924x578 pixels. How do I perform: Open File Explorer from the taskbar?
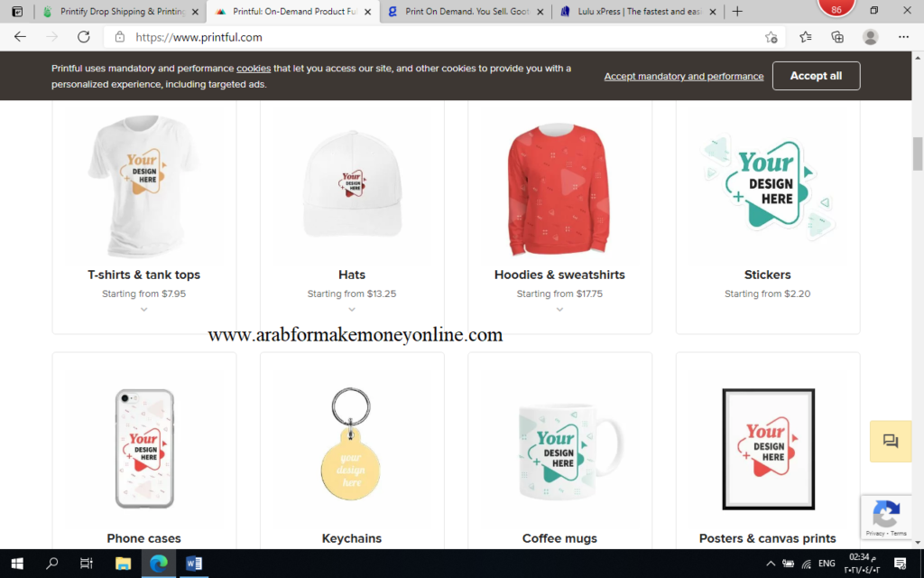pyautogui.click(x=123, y=564)
